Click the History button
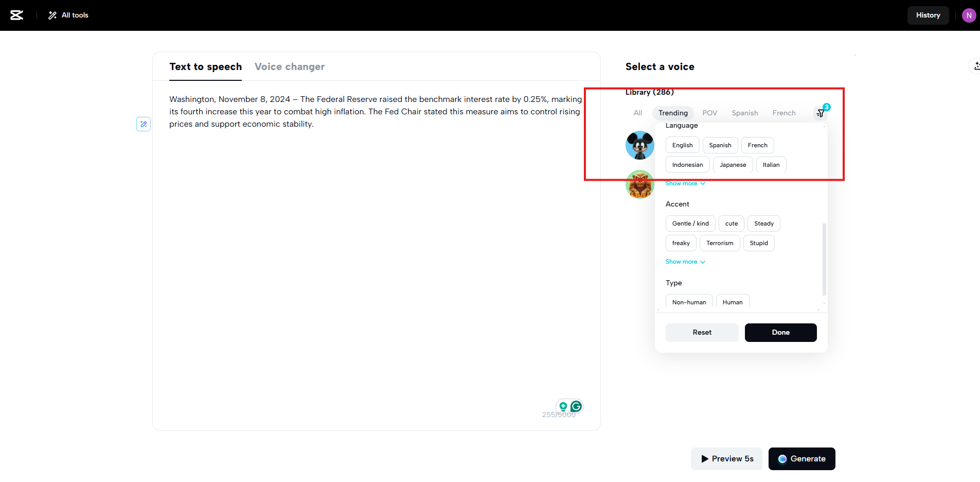 click(928, 15)
